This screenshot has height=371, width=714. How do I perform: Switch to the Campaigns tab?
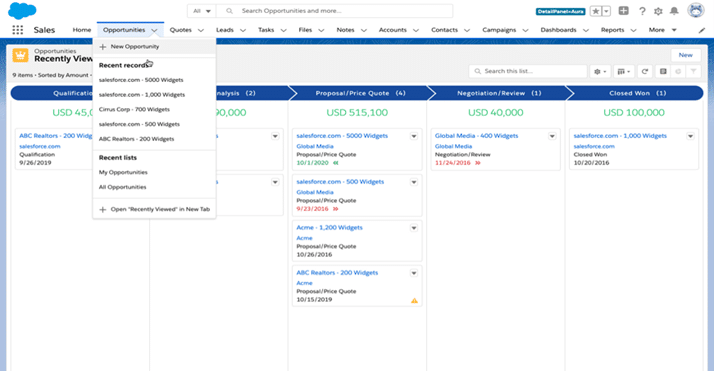pyautogui.click(x=499, y=30)
